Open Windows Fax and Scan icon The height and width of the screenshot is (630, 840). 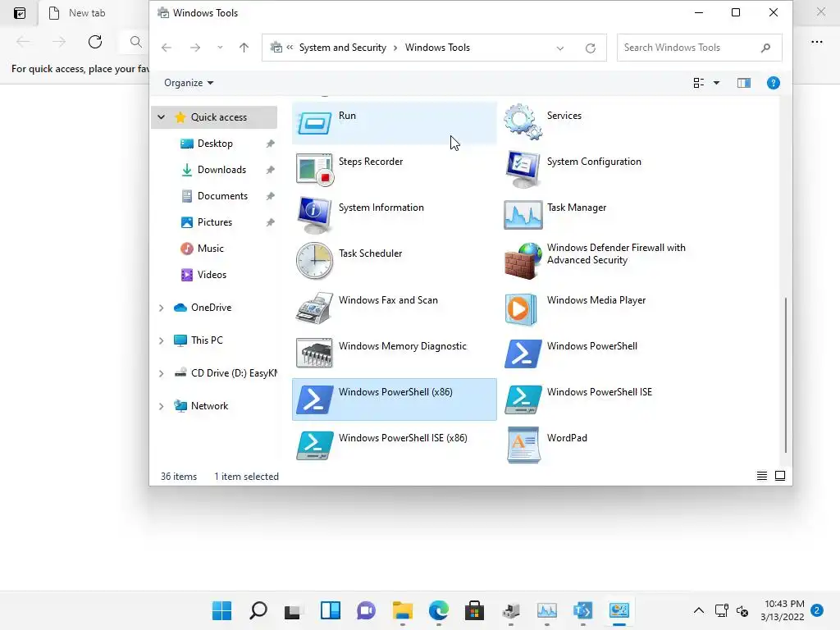coord(314,308)
